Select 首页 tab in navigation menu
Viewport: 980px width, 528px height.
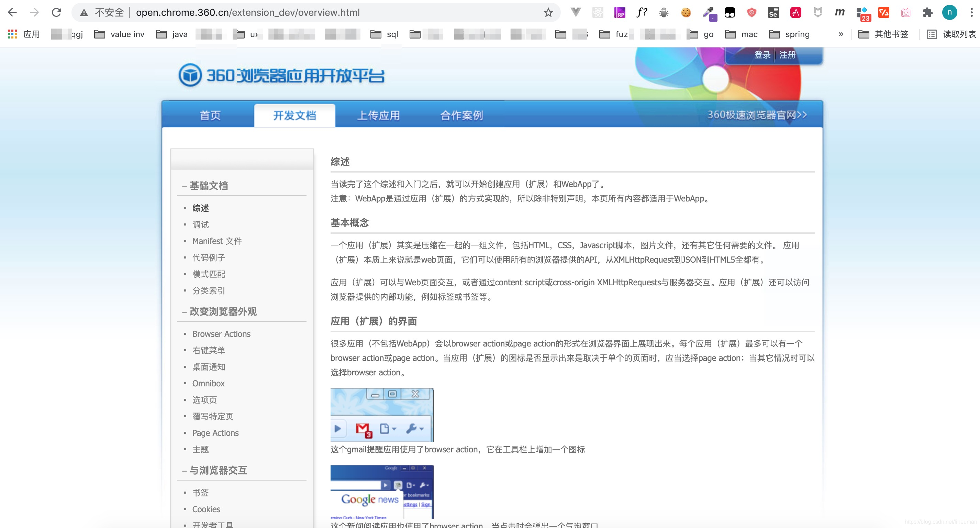click(x=211, y=115)
